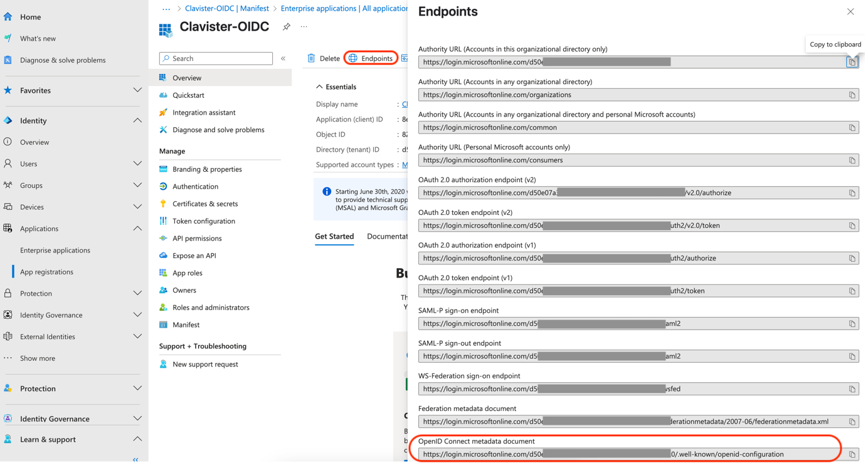Click Clavister-OIDC | Manifest breadcrumb

tap(227, 8)
